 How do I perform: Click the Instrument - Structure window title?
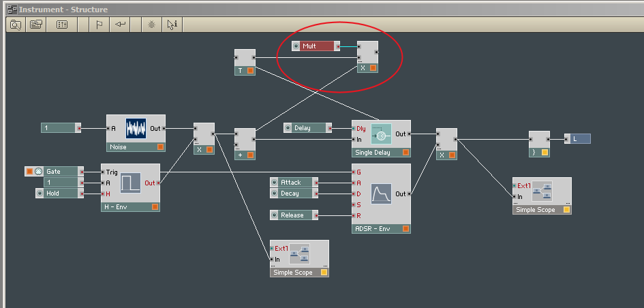(x=63, y=10)
